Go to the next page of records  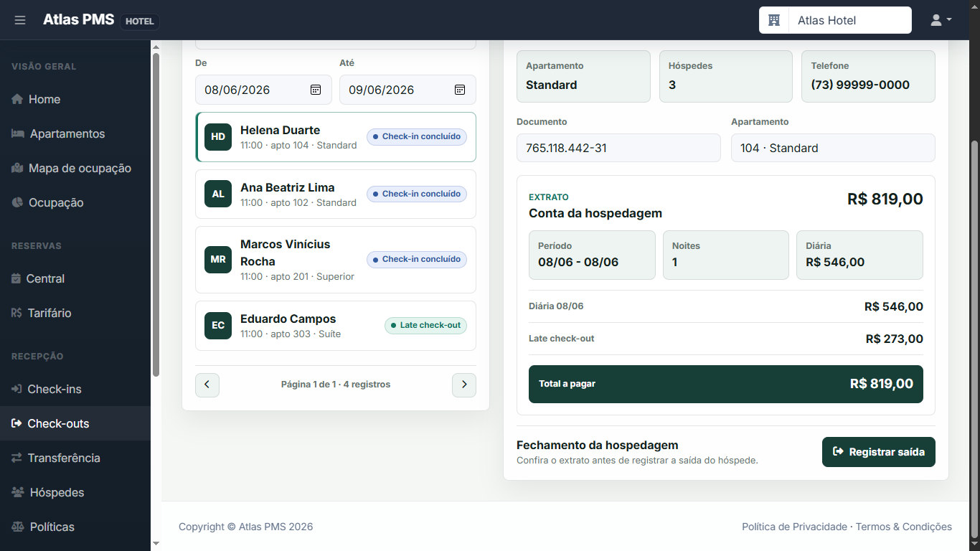(x=464, y=385)
